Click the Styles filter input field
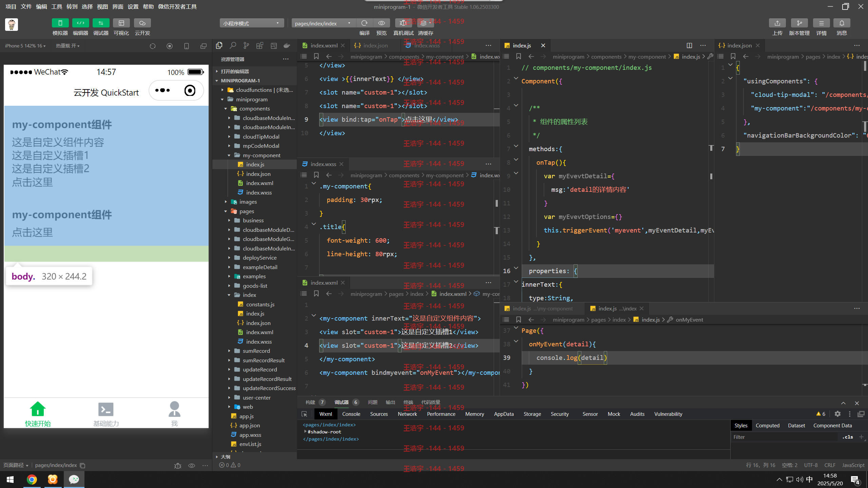Viewport: 868px width, 488px height. pos(785,437)
